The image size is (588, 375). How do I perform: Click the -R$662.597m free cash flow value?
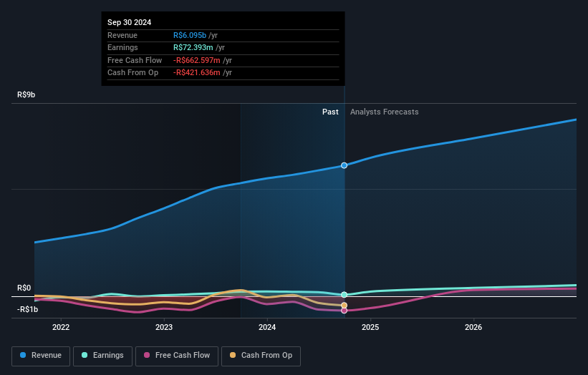(197, 60)
